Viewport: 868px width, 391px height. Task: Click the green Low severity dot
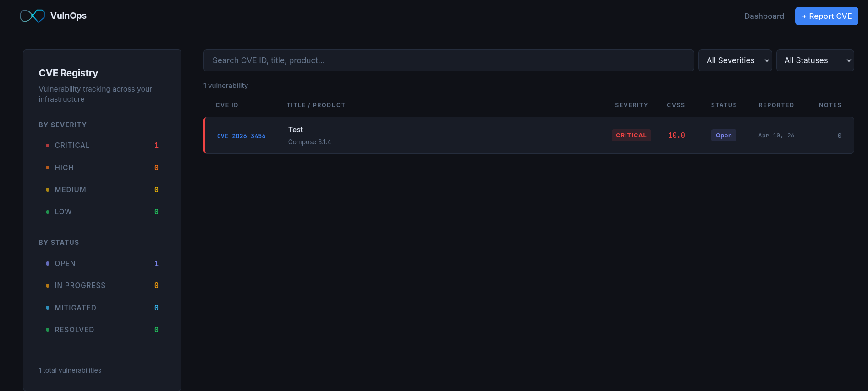pyautogui.click(x=48, y=212)
